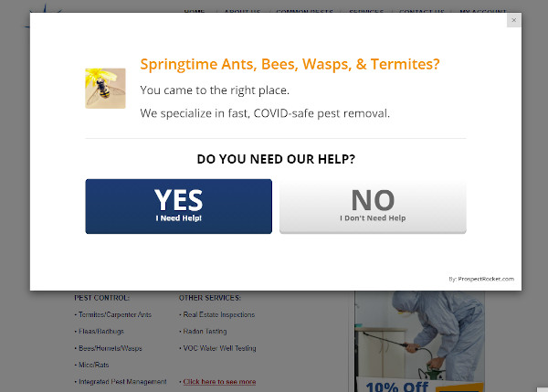The width and height of the screenshot is (548, 392).
Task: Close the popup with the X icon
Action: pyautogui.click(x=513, y=20)
